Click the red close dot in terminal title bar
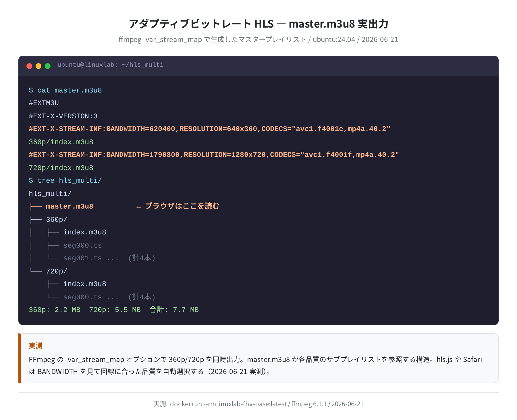 pos(29,66)
